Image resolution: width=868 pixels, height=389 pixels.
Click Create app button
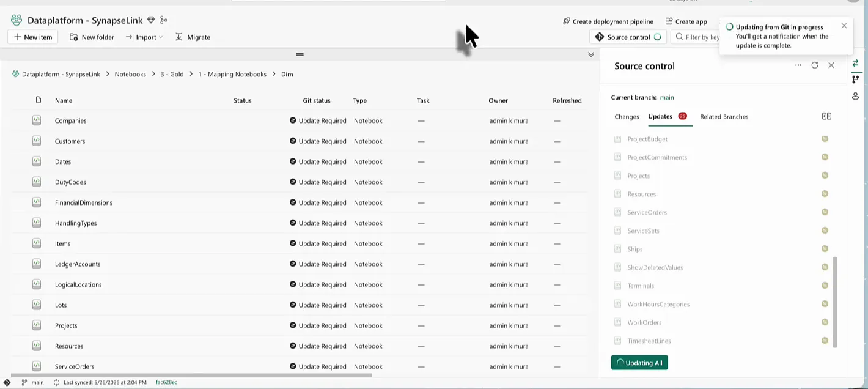click(x=686, y=21)
